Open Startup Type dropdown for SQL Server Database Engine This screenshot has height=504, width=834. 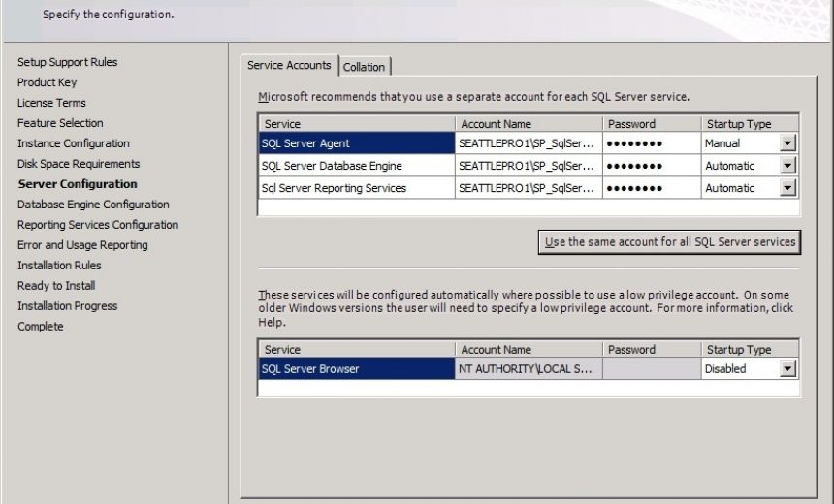(787, 166)
